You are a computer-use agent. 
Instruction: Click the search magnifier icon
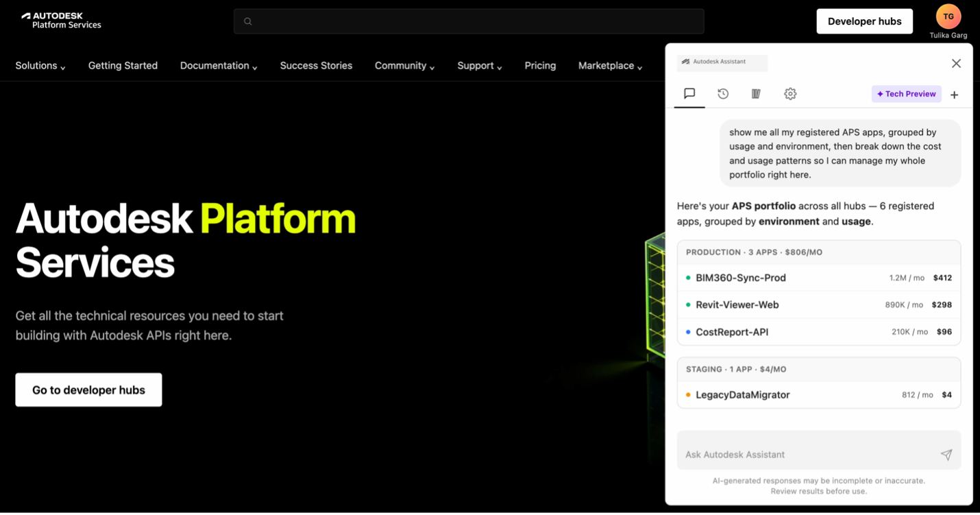pos(248,21)
